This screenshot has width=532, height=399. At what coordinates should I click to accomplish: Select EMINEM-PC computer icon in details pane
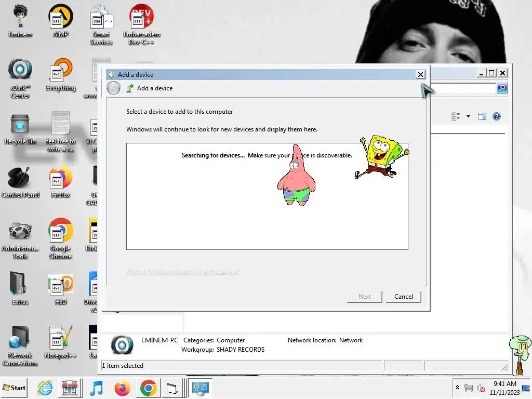tap(122, 345)
